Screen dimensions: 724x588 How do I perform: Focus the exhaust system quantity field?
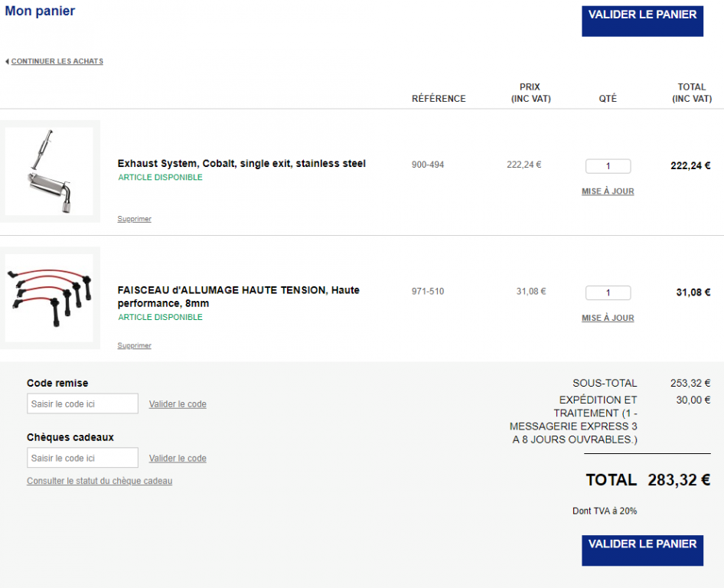point(608,166)
